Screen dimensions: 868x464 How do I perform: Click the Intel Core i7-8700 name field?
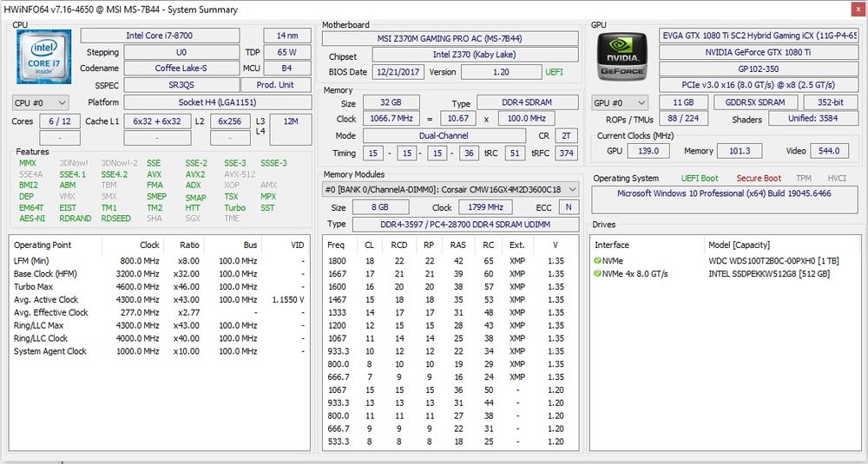point(160,36)
